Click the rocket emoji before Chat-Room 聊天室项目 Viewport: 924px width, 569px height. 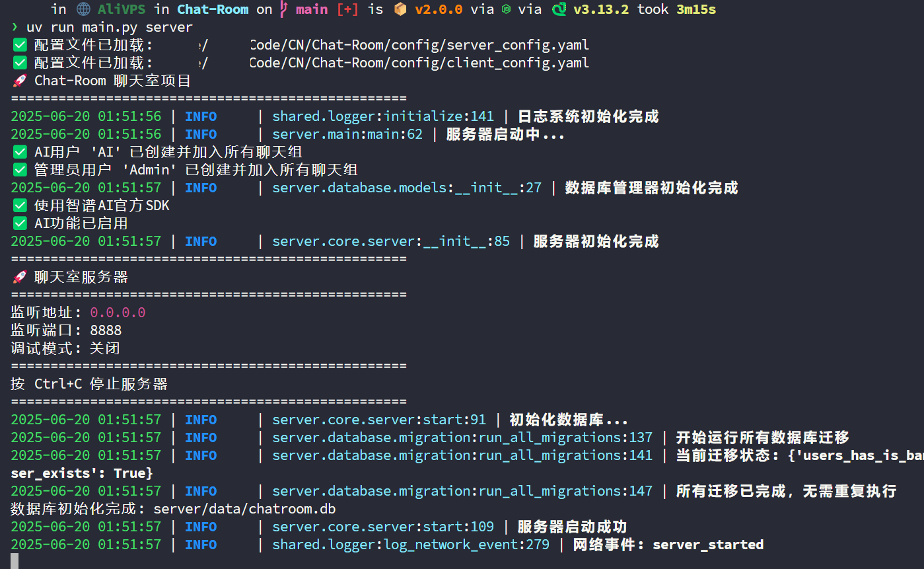tap(20, 81)
